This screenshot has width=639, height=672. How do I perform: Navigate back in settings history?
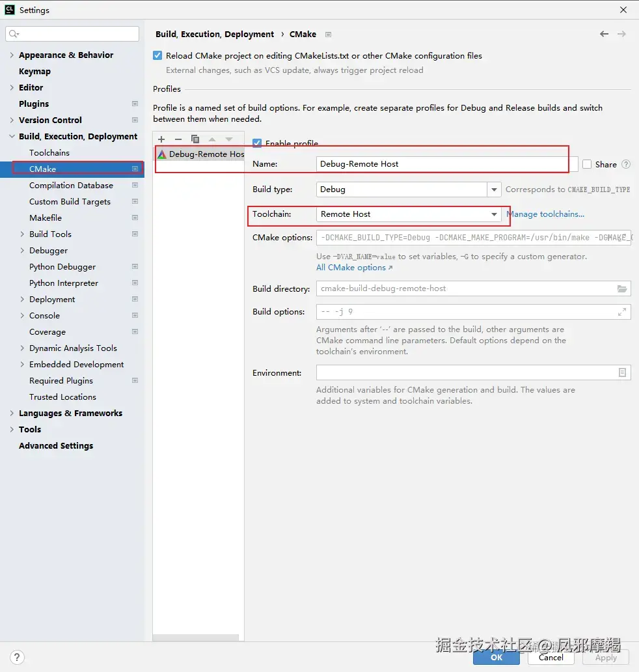click(x=604, y=34)
